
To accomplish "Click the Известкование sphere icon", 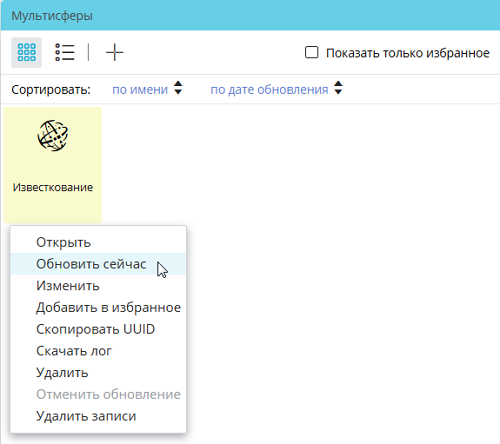I will coord(53,136).
